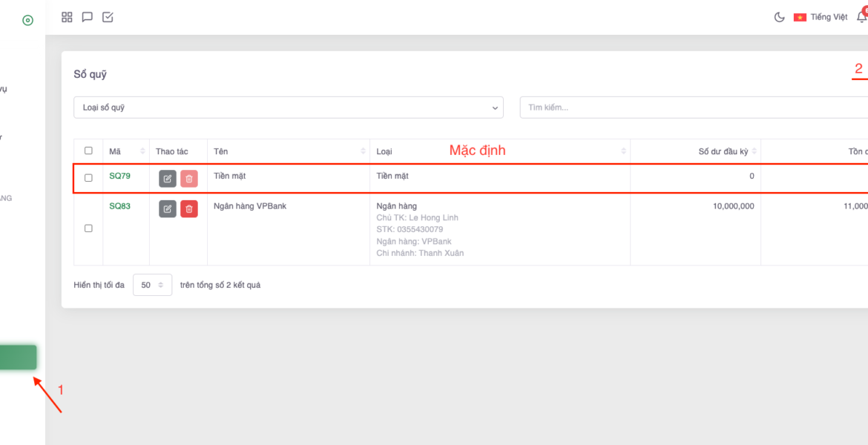Open the task checklist icon
Viewport: 868px width, 445px height.
pos(108,17)
